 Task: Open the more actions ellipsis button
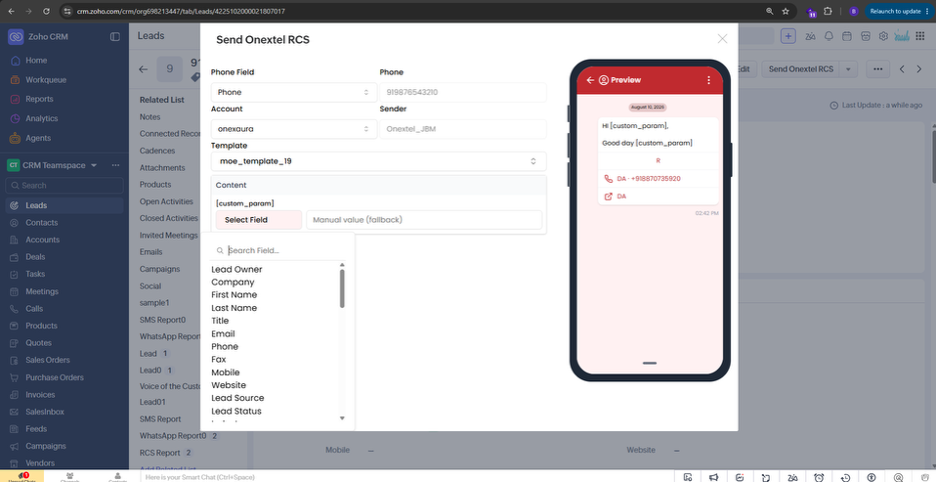point(878,69)
